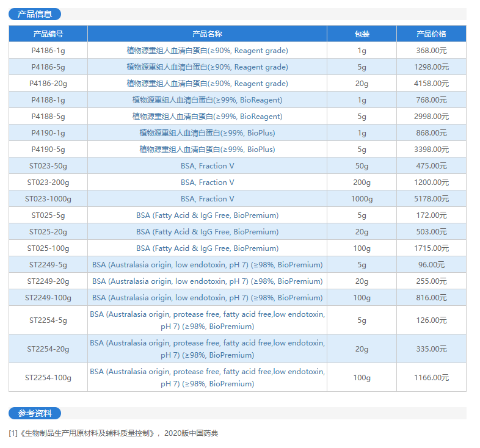Click product code P4190-5g
480x448 pixels.
[x=48, y=150]
